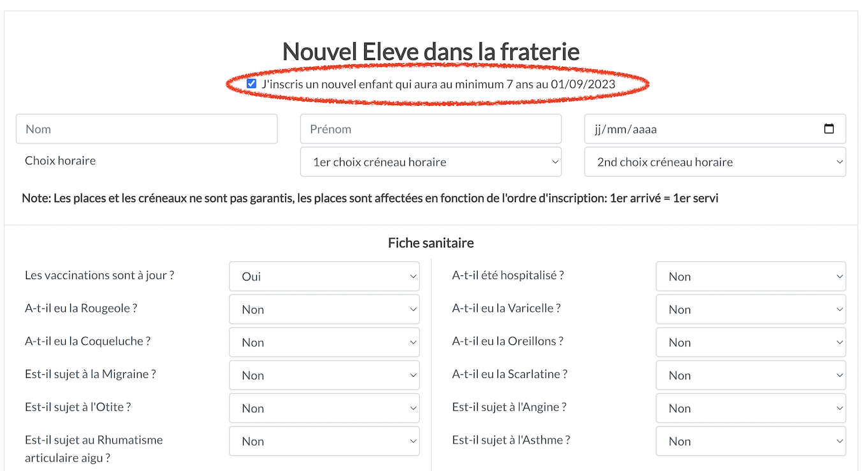
Task: Focus the Prénom text field
Action: coord(431,129)
